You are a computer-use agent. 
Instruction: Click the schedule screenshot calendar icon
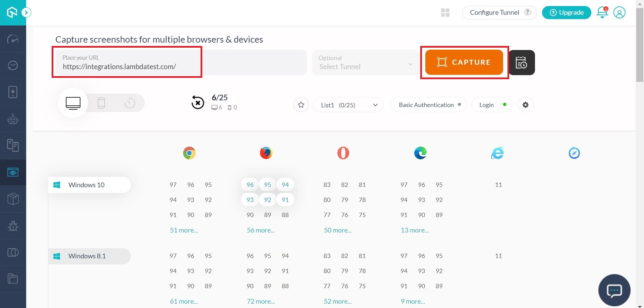pos(522,62)
